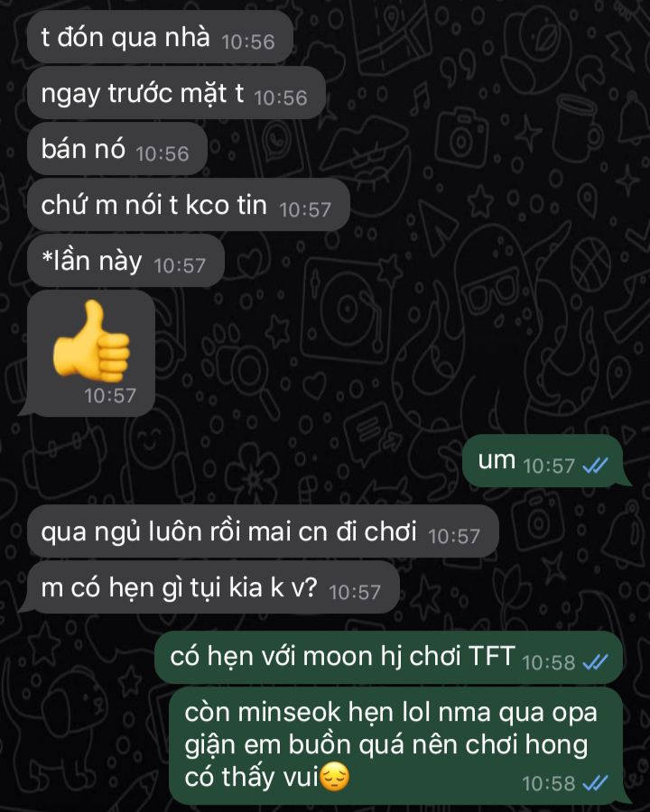650x812 pixels.
Task: Tap the 10:58 timestamp on the last message
Action: [548, 783]
